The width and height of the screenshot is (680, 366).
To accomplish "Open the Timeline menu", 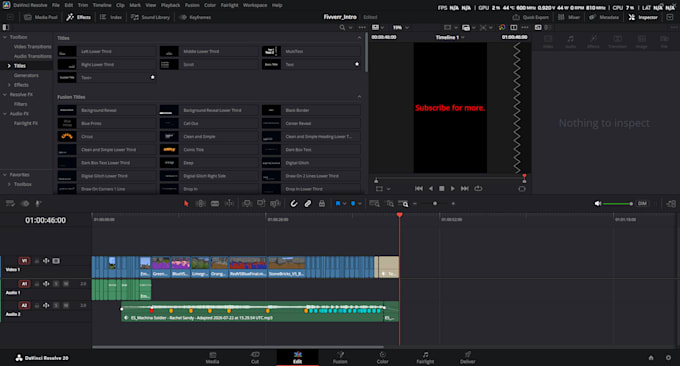I will [x=102, y=5].
